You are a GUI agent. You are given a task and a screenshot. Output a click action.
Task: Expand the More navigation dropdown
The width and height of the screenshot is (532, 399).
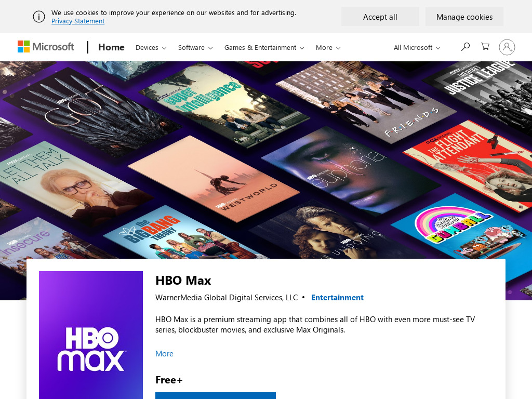tap(328, 47)
